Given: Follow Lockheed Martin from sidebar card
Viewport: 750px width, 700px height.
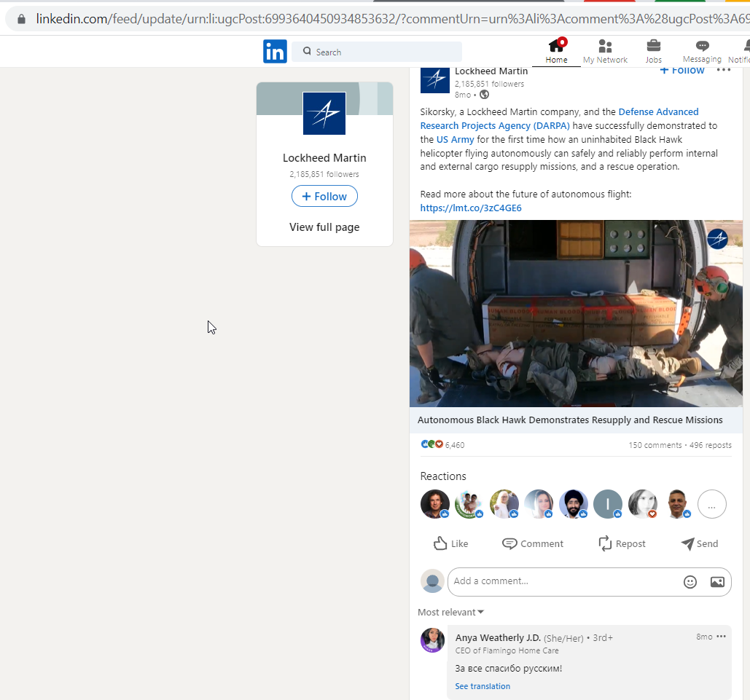Looking at the screenshot, I should click(x=324, y=196).
